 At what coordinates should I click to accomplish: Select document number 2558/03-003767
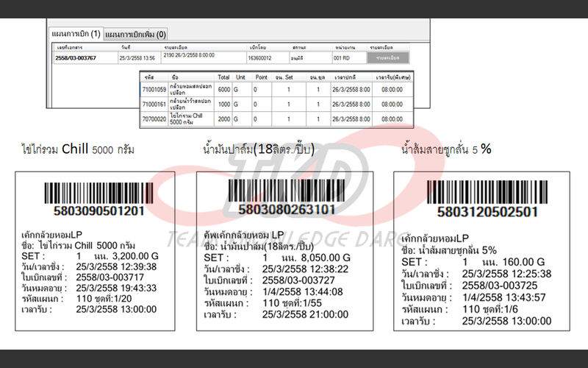tap(76, 58)
